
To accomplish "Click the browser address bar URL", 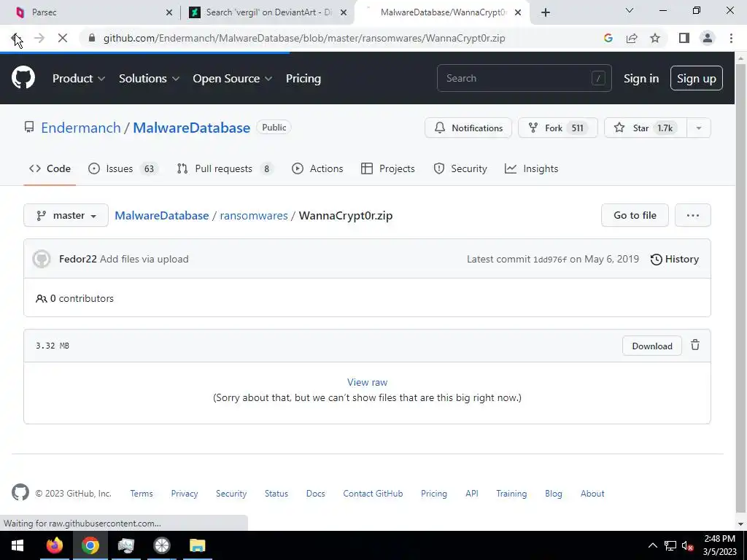I will pyautogui.click(x=304, y=38).
